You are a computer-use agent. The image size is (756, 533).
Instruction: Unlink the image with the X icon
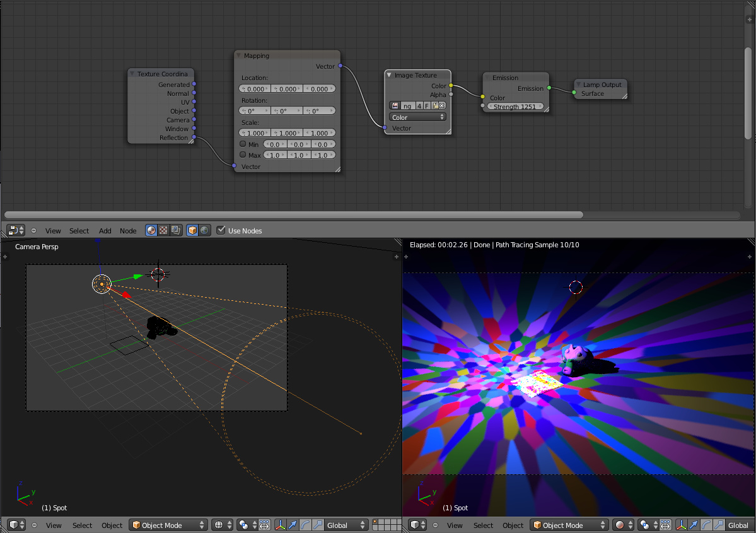[x=442, y=105]
